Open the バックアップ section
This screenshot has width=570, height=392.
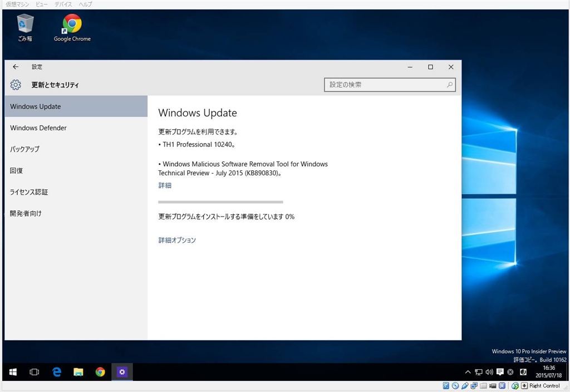(76, 149)
